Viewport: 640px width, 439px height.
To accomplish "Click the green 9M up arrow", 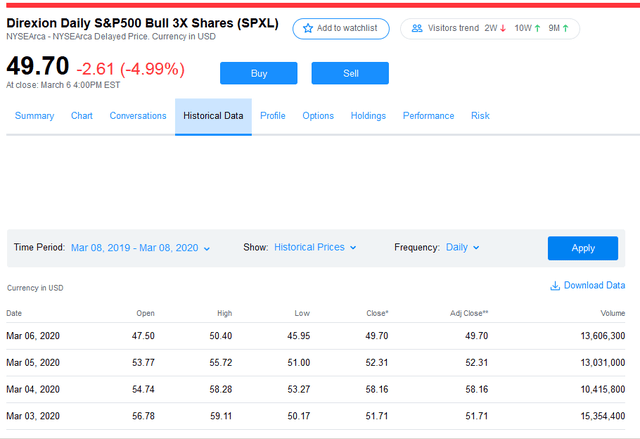I will click(x=566, y=28).
